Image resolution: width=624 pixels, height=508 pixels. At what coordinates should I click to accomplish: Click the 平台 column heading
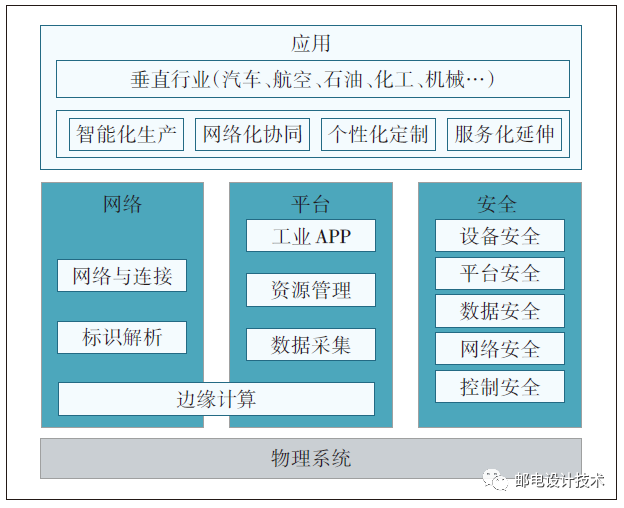pos(311,204)
